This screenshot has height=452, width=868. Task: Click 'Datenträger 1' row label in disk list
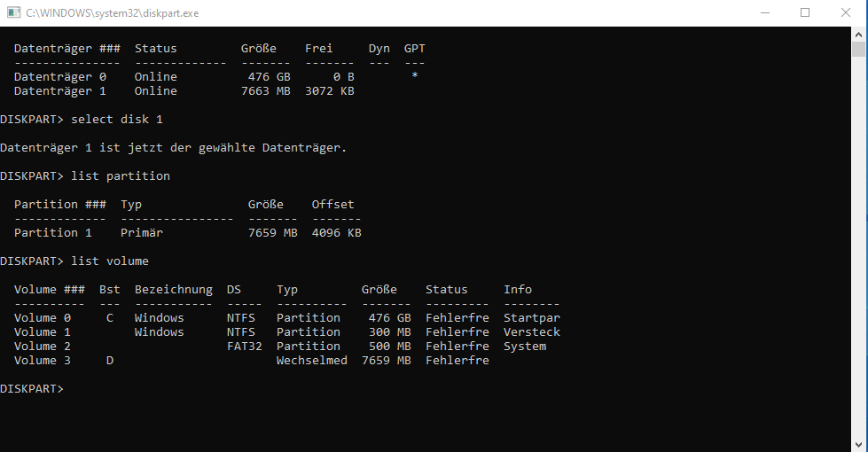pos(59,91)
